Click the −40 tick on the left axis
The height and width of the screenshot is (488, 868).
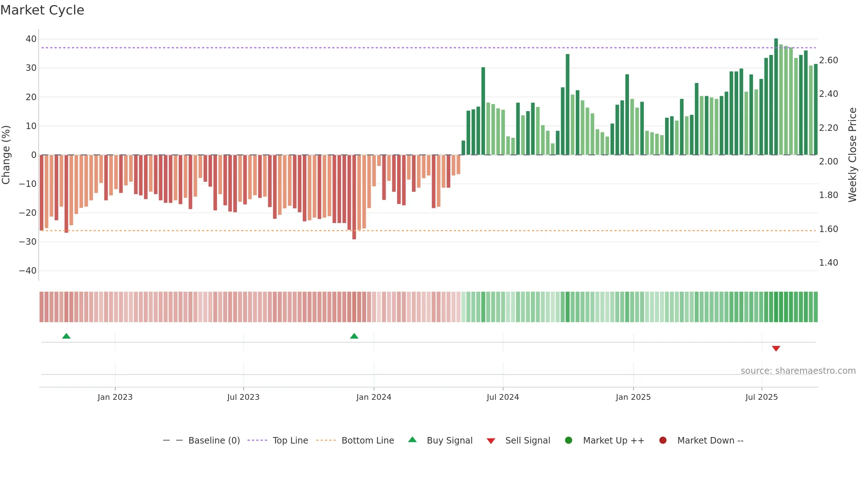pyautogui.click(x=28, y=270)
